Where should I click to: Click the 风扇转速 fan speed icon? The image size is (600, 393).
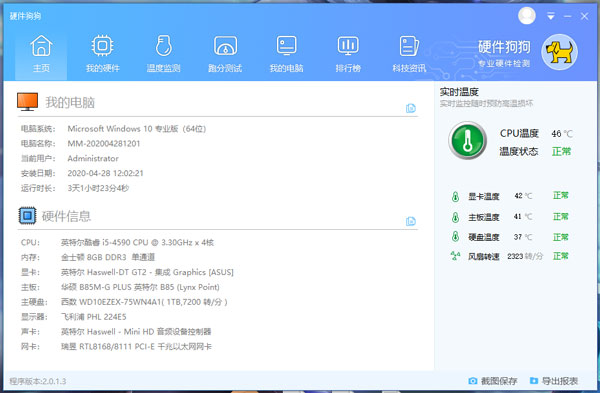455,256
